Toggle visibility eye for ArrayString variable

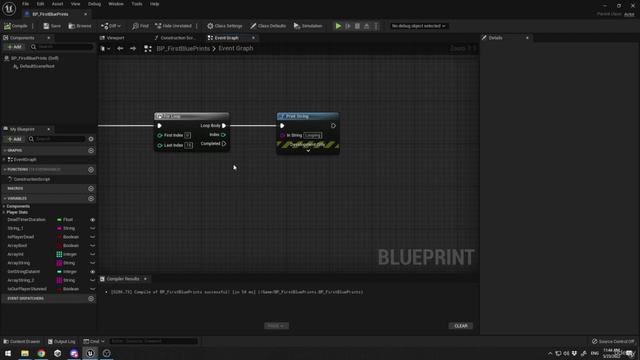pyautogui.click(x=92, y=263)
